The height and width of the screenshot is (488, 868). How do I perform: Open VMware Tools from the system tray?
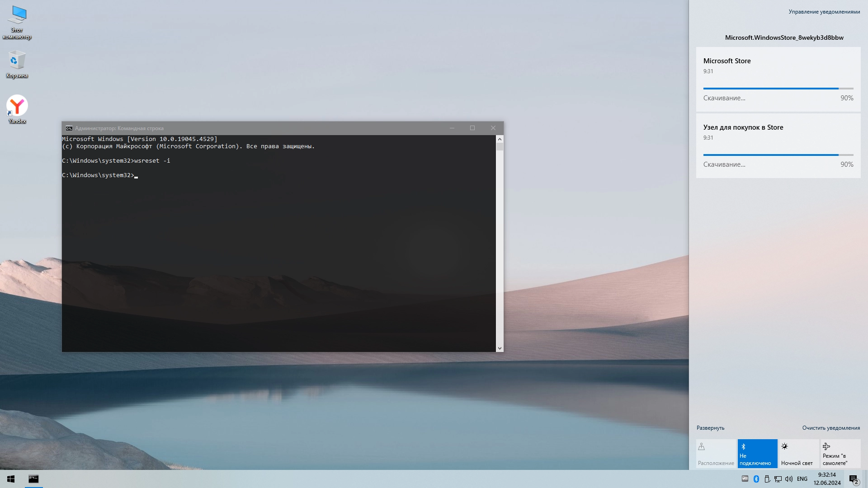point(745,479)
